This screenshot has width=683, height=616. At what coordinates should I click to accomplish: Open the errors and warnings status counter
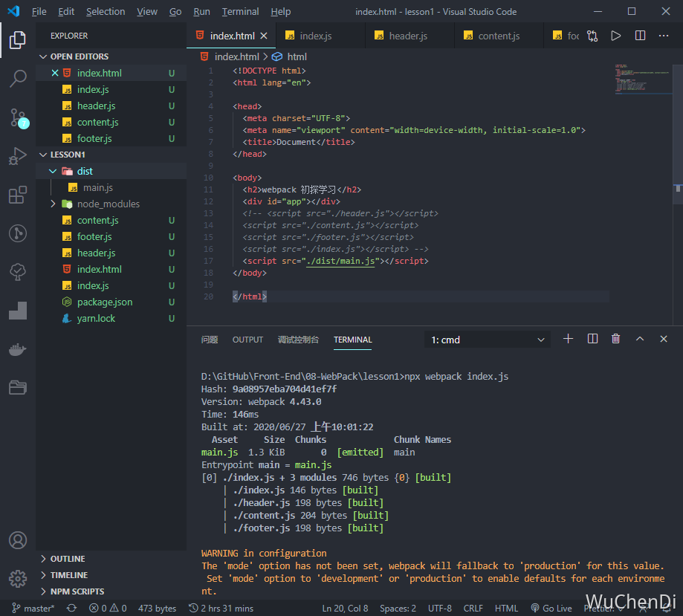[x=108, y=608]
